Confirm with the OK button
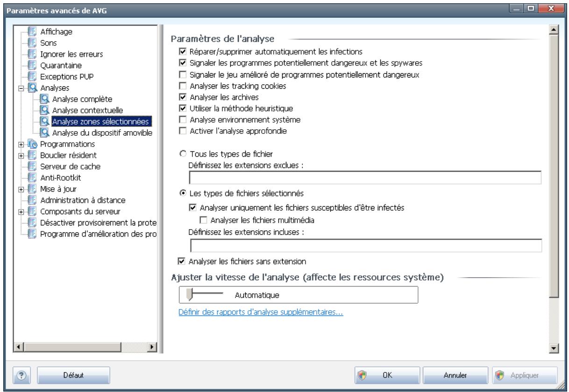The height and width of the screenshot is (392, 569). 387,375
